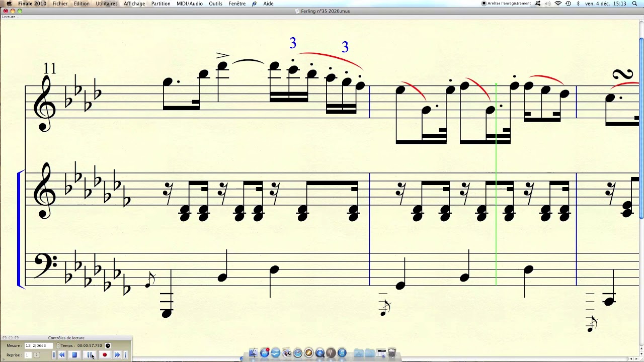The width and height of the screenshot is (644, 362).
Task: Click the bass clef of the bottom staff
Action: (x=45, y=266)
